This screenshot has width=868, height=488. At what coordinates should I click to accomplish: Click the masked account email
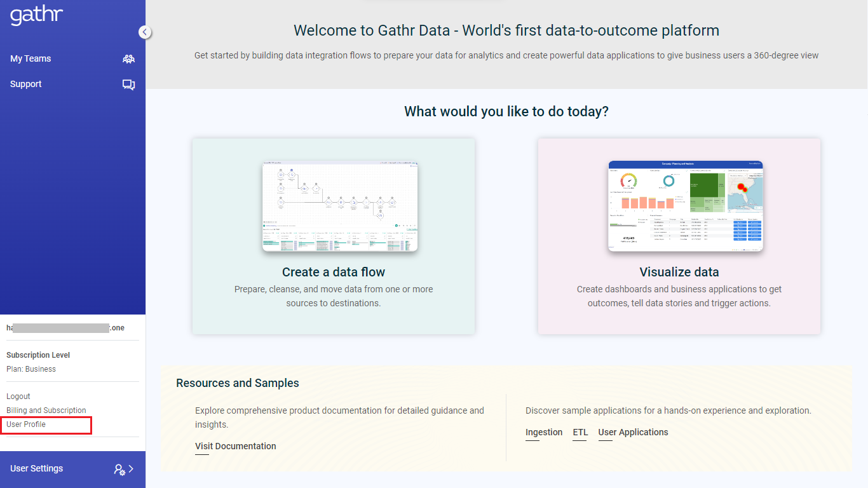click(x=65, y=328)
